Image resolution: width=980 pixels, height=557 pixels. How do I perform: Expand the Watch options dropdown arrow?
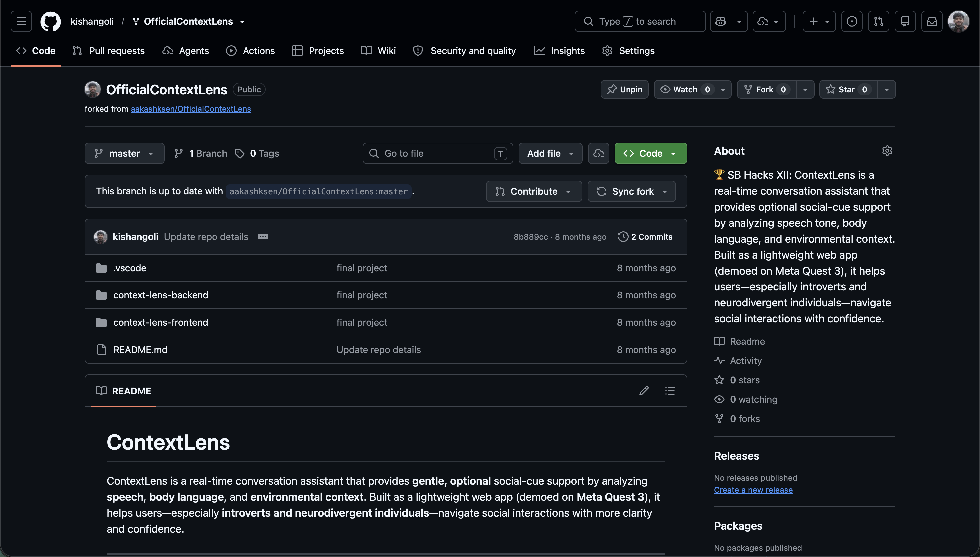[x=723, y=90]
